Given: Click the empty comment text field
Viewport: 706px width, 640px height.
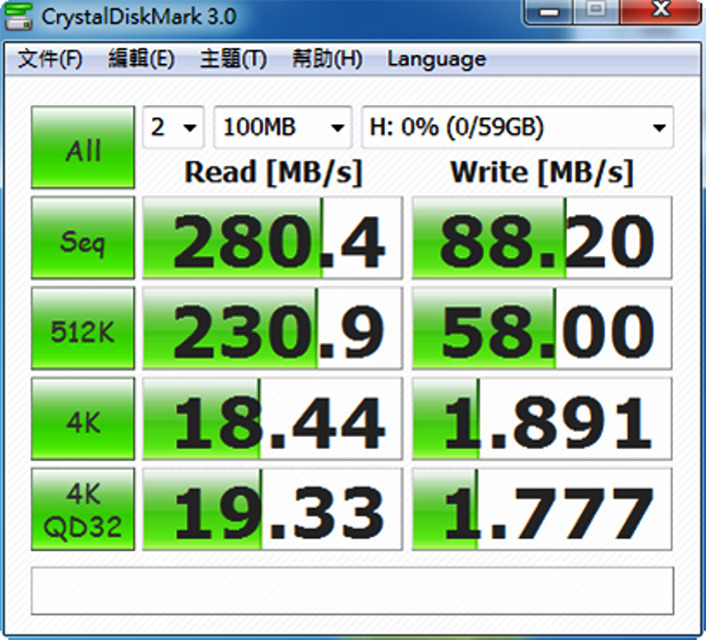Looking at the screenshot, I should pos(352,591).
